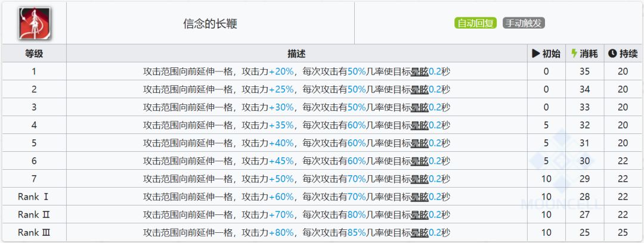Screen dimensions: 644x243
Task: Click the gray 手动触发 tag
Action: click(524, 23)
